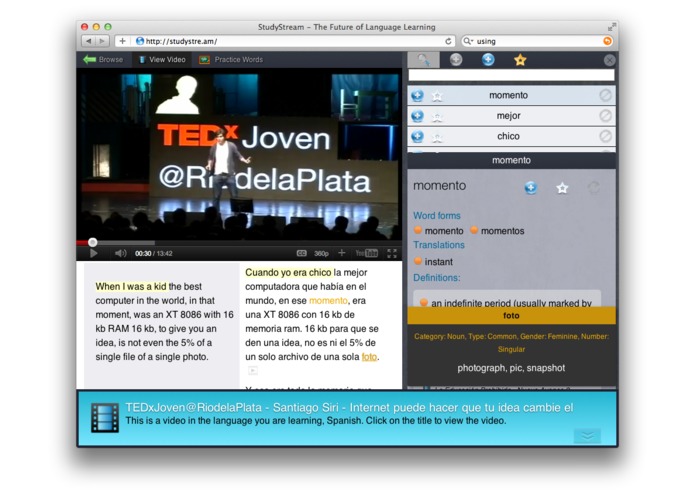Click the yellow 'foto' header bar
This screenshot has width=695, height=494.
pyautogui.click(x=511, y=315)
